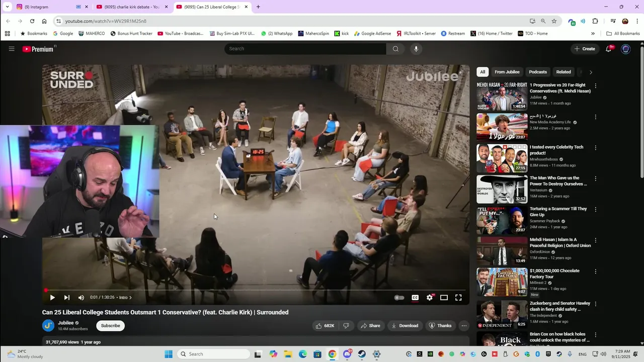The image size is (644, 362).
Task: Open the video player settings gear
Action: (430, 298)
